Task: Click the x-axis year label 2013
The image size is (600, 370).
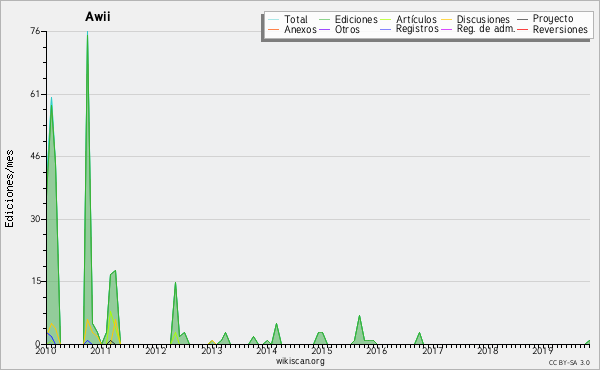Action: tap(212, 350)
